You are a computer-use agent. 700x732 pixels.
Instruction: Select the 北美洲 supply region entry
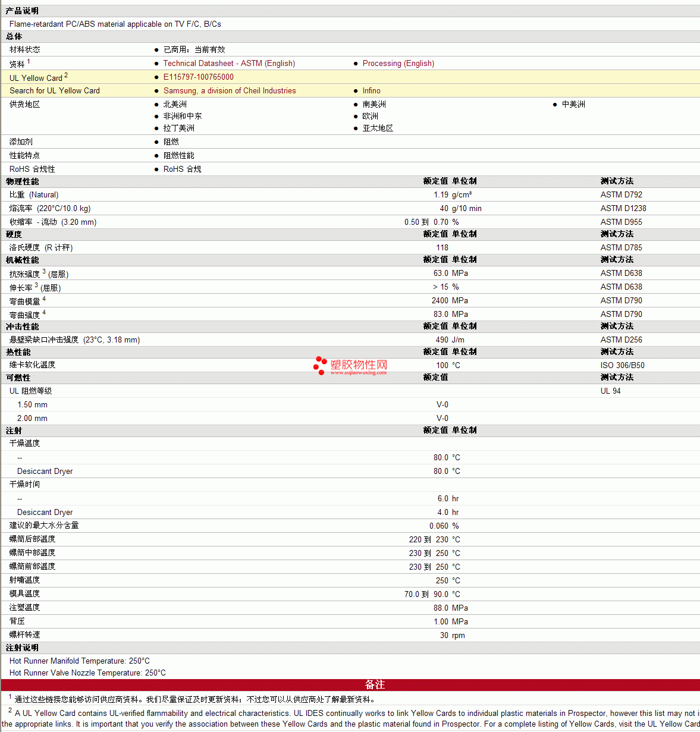[x=175, y=104]
